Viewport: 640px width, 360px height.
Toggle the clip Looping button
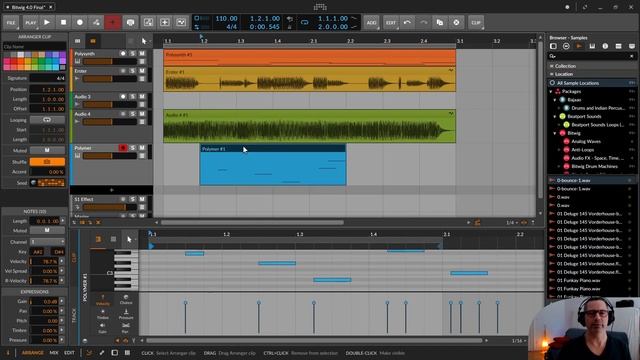47,120
